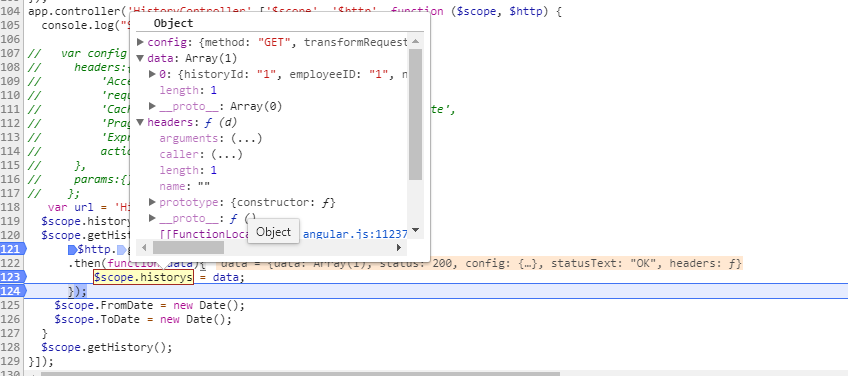Click the name: "" property
This screenshot has width=848, height=376.
[x=185, y=186]
